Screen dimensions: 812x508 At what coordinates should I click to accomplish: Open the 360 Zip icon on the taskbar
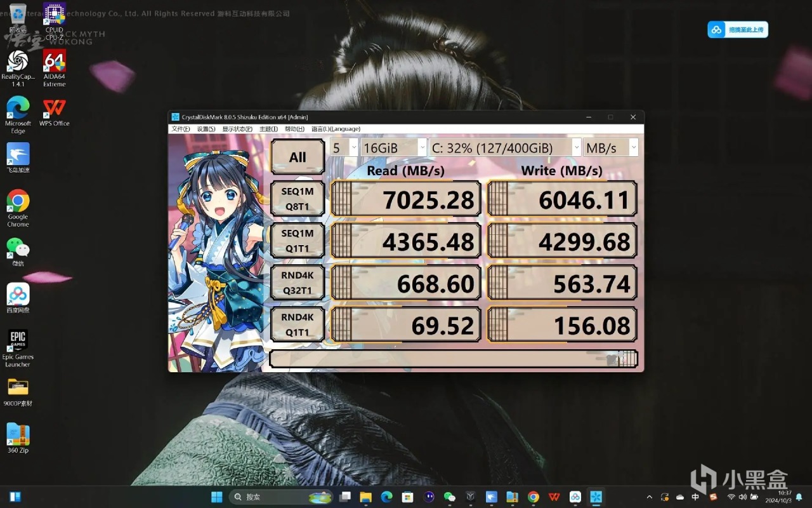coord(513,497)
